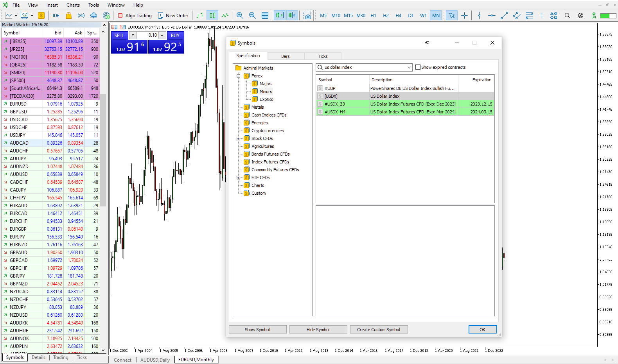This screenshot has height=364, width=618.
Task: Select the Fibonacci retracement tool
Action: pyautogui.click(x=529, y=16)
